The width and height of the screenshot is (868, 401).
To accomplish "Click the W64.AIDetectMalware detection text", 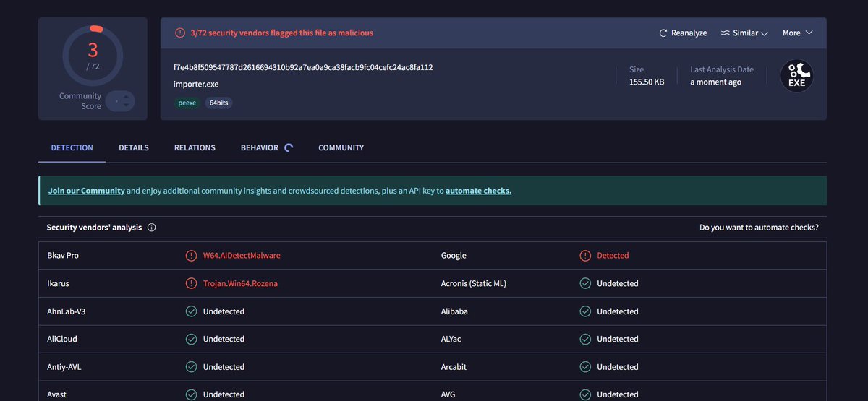I will coord(242,256).
